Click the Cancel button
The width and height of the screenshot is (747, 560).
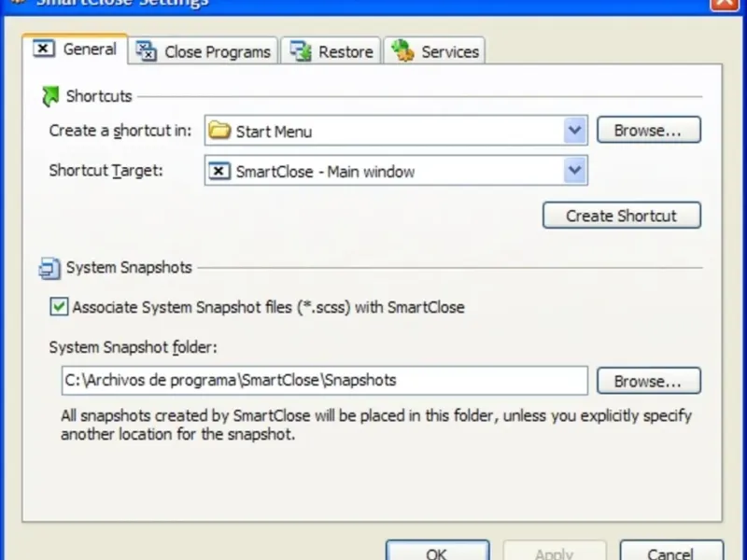(671, 552)
